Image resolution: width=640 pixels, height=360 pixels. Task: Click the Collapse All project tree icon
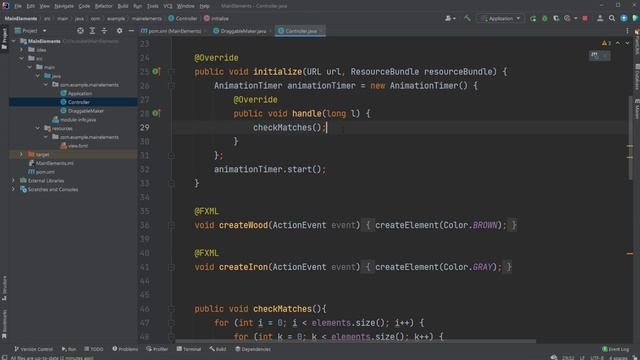[x=104, y=31]
